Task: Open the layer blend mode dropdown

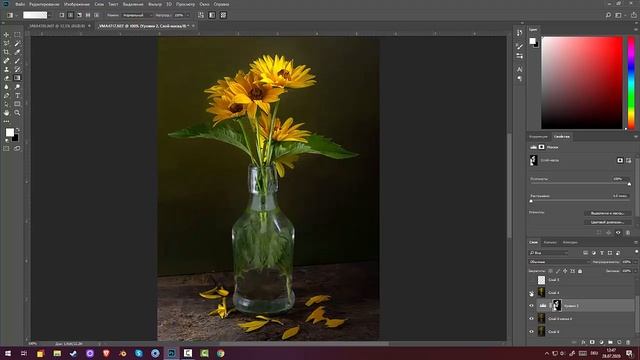Action: [559, 262]
